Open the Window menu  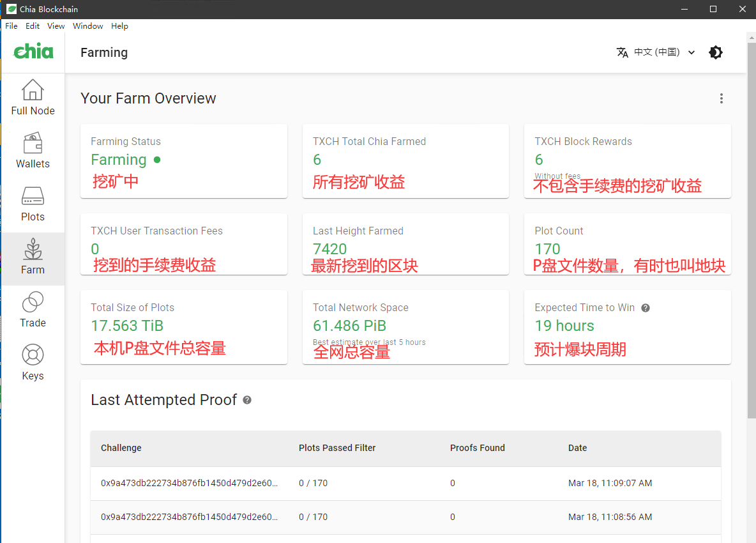(x=87, y=26)
